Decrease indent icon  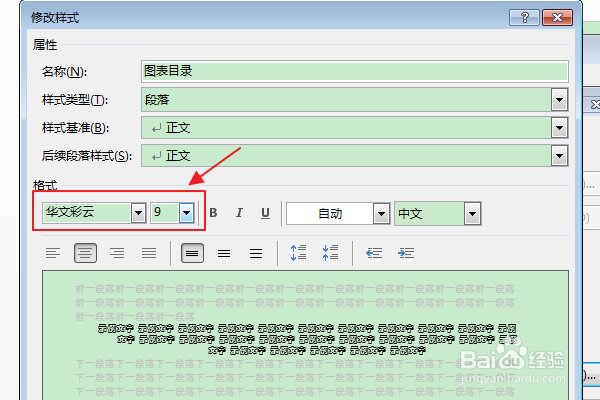point(374,253)
